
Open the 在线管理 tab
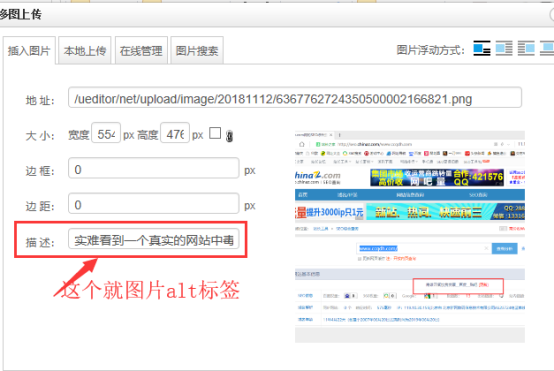(x=141, y=51)
